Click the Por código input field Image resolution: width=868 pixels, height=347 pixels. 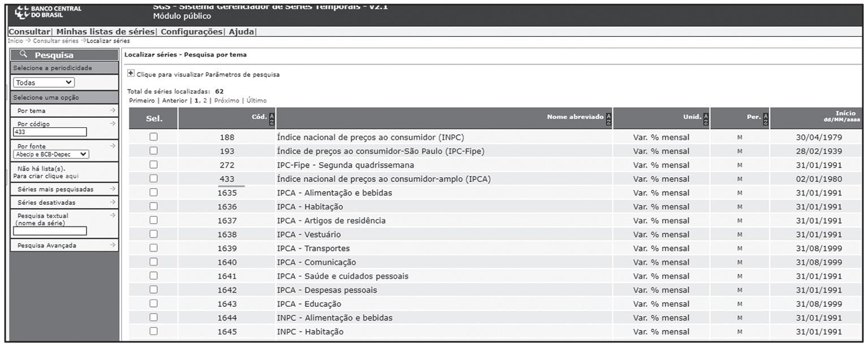pyautogui.click(x=50, y=132)
